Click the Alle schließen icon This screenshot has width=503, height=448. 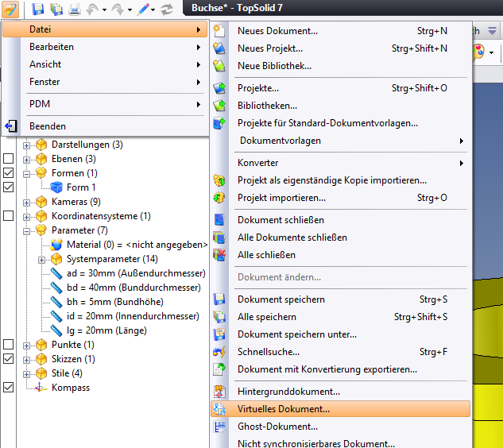[219, 255]
